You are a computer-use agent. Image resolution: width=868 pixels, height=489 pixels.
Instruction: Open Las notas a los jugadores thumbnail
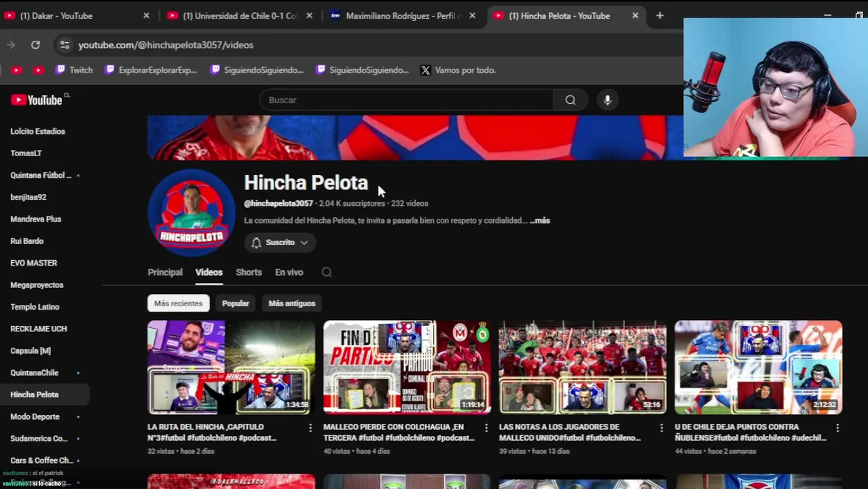tap(583, 367)
